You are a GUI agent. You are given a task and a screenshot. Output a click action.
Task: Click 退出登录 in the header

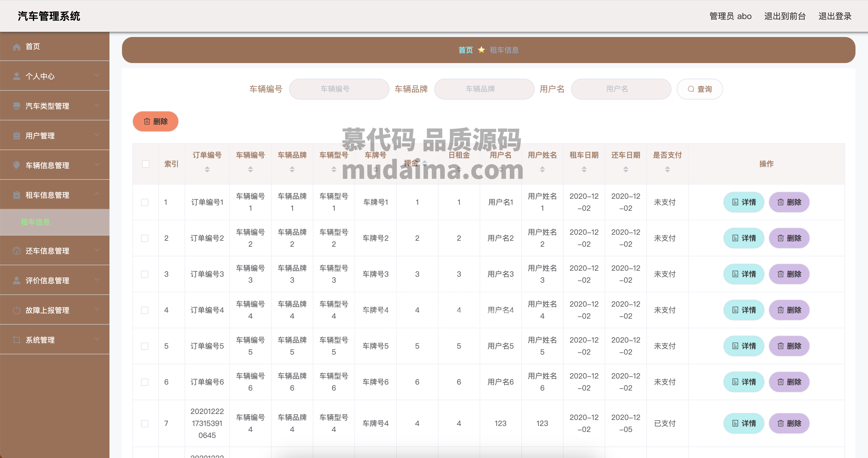[x=835, y=16]
